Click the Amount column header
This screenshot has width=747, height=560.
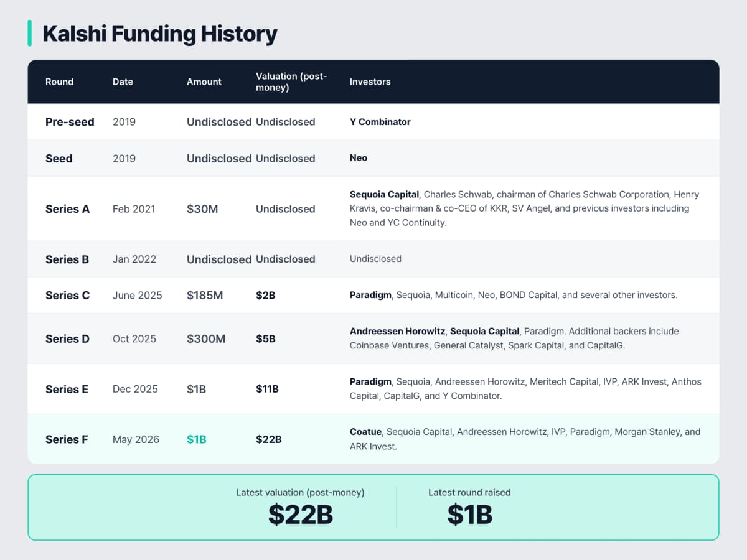pos(204,82)
